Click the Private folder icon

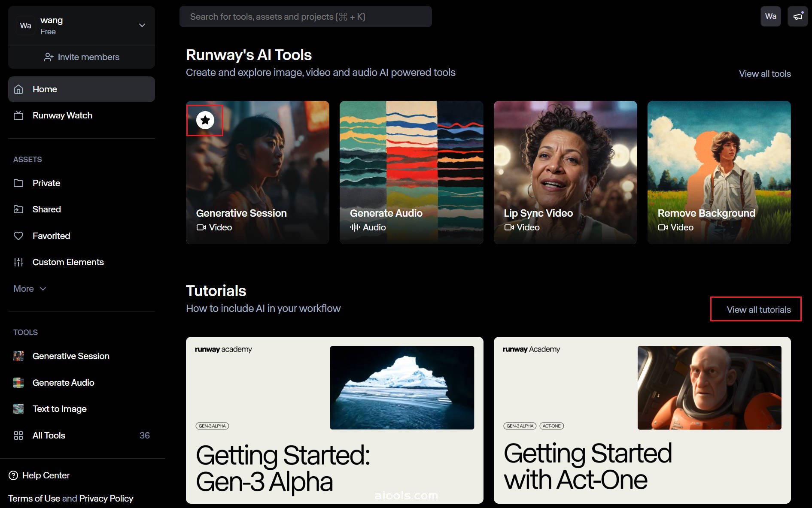click(18, 183)
